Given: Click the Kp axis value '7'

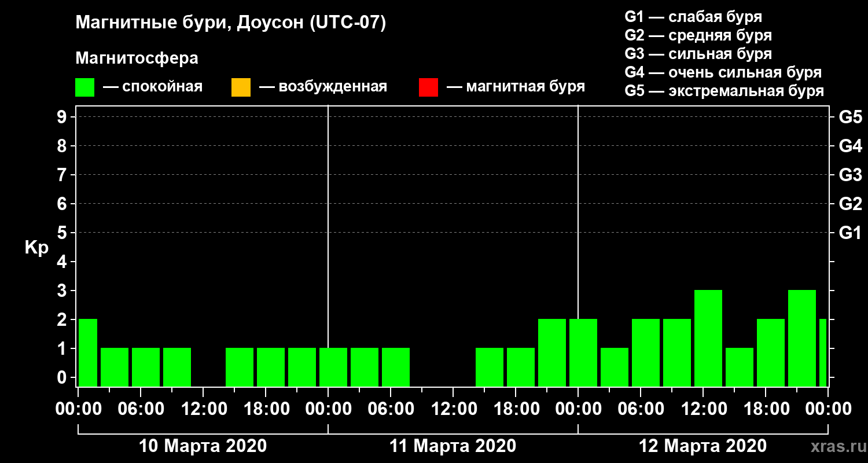Looking at the screenshot, I should click(x=63, y=175).
